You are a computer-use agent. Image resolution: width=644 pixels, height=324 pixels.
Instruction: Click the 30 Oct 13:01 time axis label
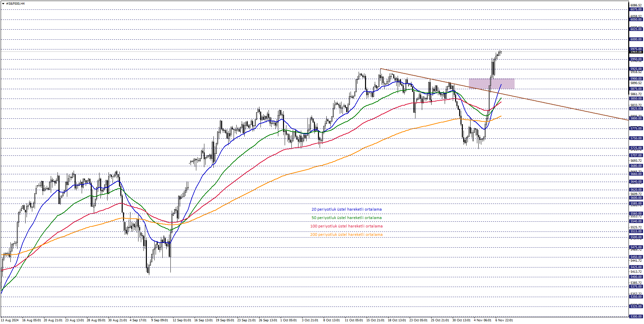(461, 320)
